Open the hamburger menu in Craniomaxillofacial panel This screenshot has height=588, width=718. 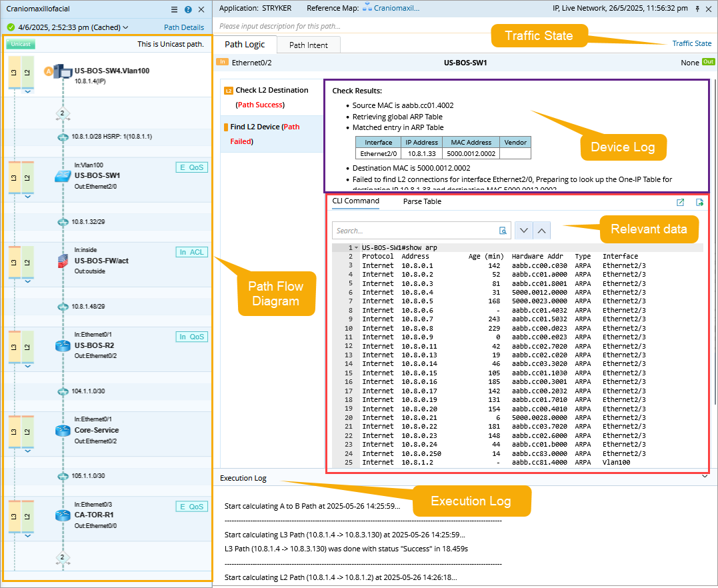[x=175, y=9]
